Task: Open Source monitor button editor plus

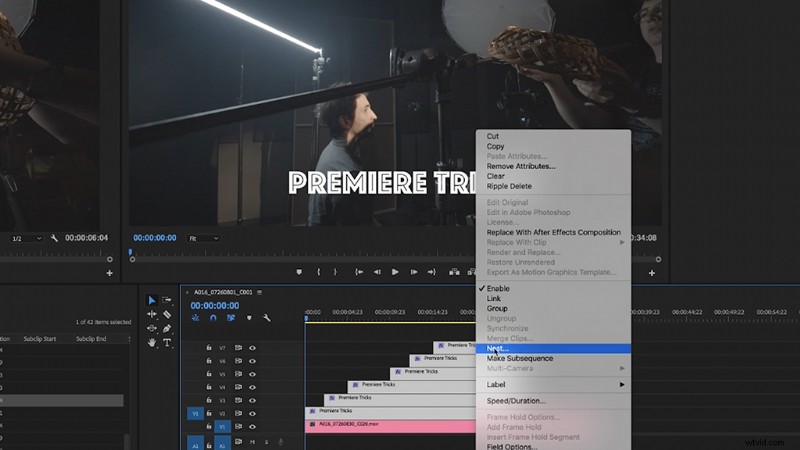Action: (x=109, y=273)
